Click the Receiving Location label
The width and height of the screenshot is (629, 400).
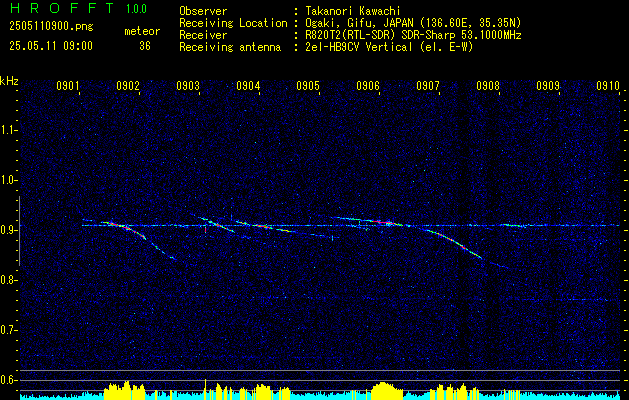233,23
